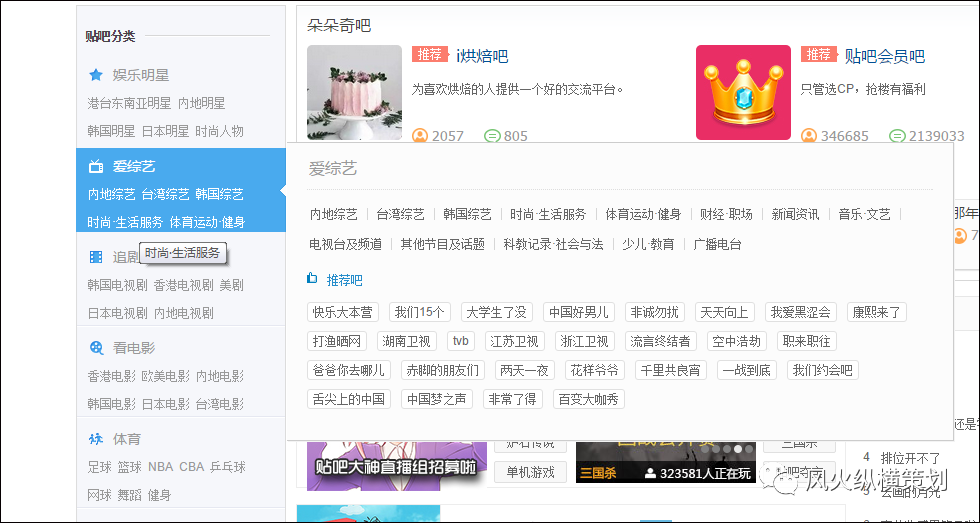Open 韩国电视剧 in sidebar
The image size is (980, 523).
118,286
